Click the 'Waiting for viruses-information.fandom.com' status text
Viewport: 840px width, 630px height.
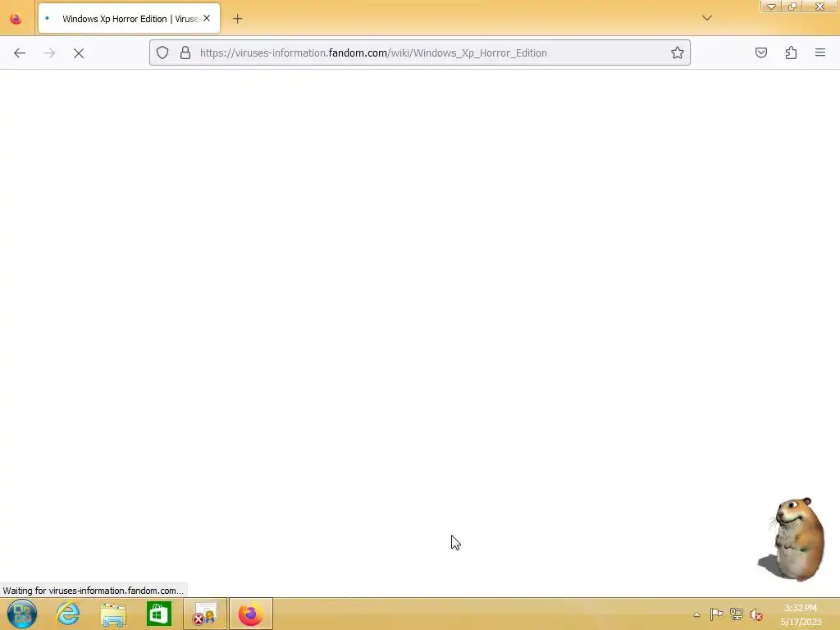tap(94, 591)
